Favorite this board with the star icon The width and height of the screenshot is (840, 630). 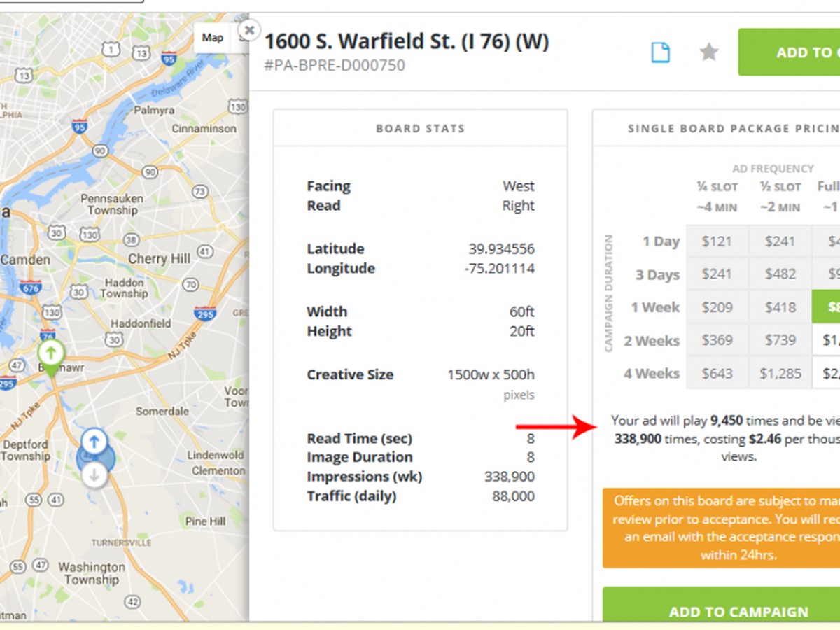(709, 52)
